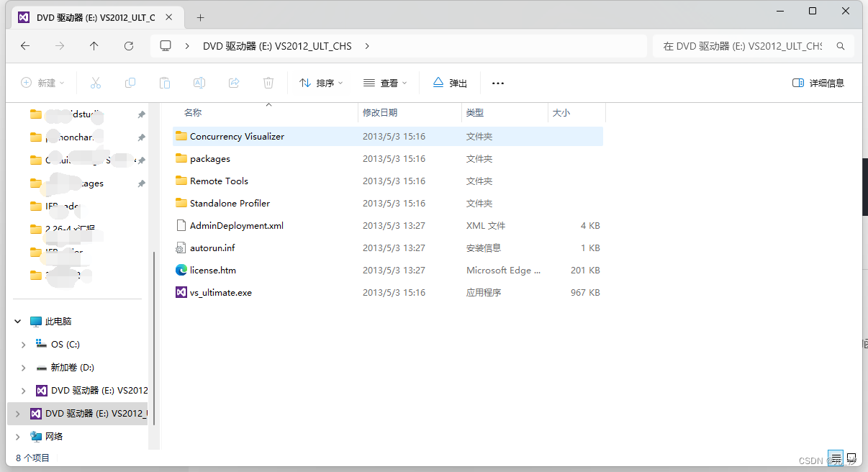The height and width of the screenshot is (472, 868).
Task: Refresh the current folder view
Action: tap(129, 45)
